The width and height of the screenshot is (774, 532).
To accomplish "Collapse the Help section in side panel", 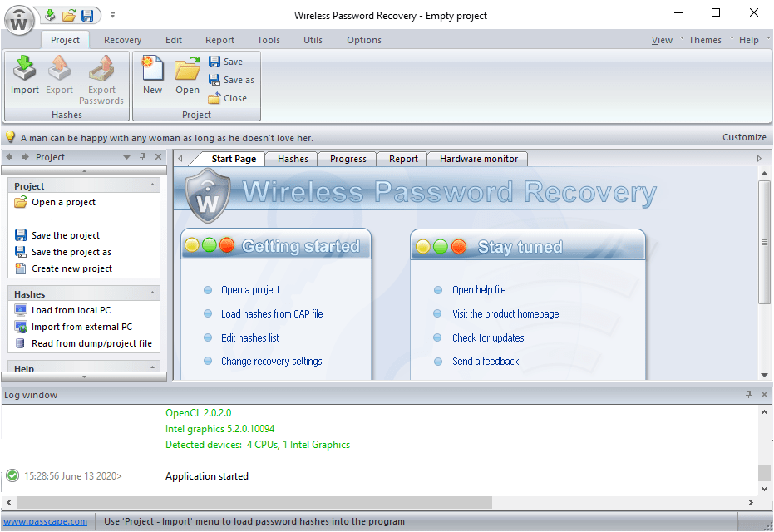I will point(152,367).
